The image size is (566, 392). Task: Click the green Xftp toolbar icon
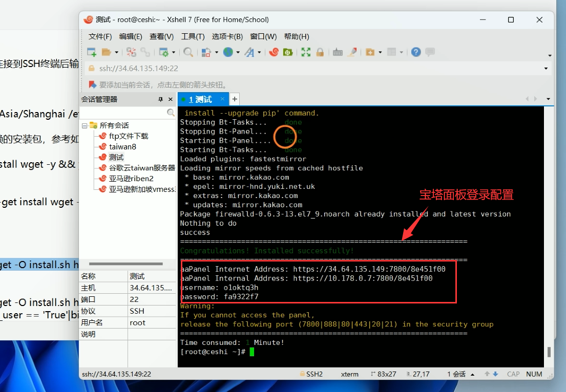(x=288, y=52)
